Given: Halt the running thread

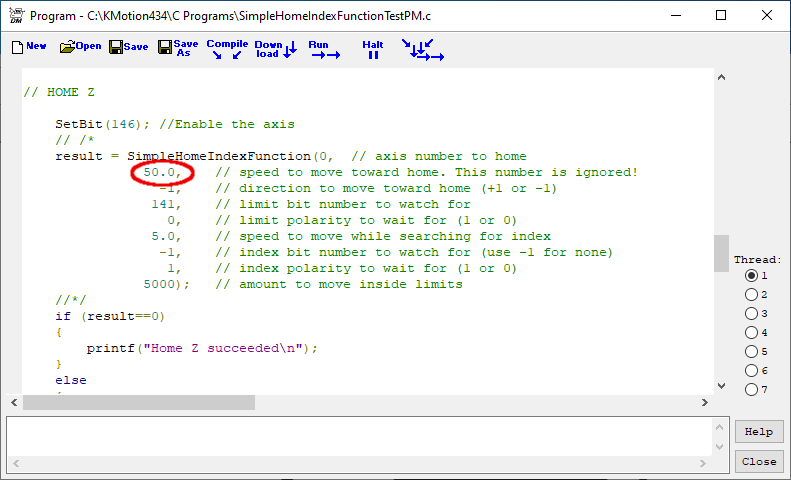Looking at the screenshot, I should coord(372,49).
